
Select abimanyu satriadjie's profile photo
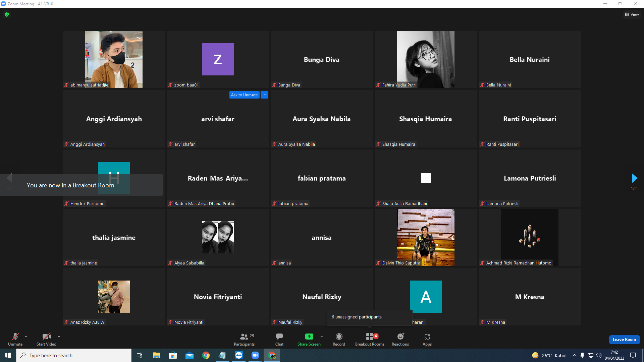[114, 59]
